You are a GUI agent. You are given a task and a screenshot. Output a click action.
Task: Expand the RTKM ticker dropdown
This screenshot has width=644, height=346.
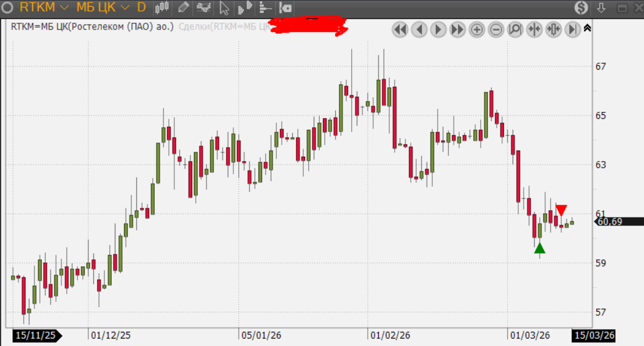click(x=44, y=8)
